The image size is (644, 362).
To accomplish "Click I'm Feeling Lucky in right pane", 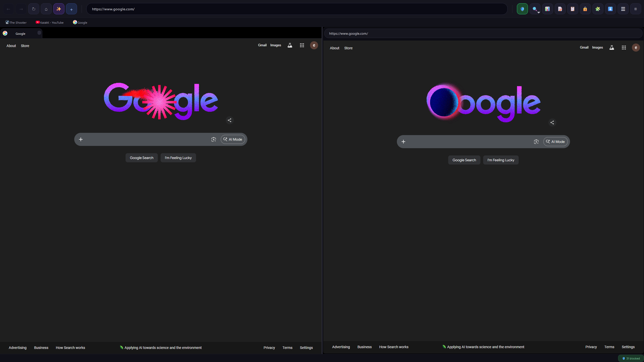I will pos(501,160).
